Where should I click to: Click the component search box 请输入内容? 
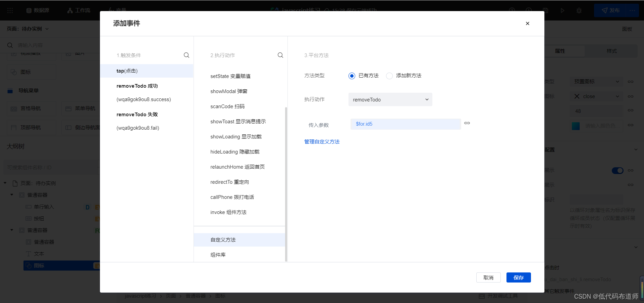[x=50, y=45]
